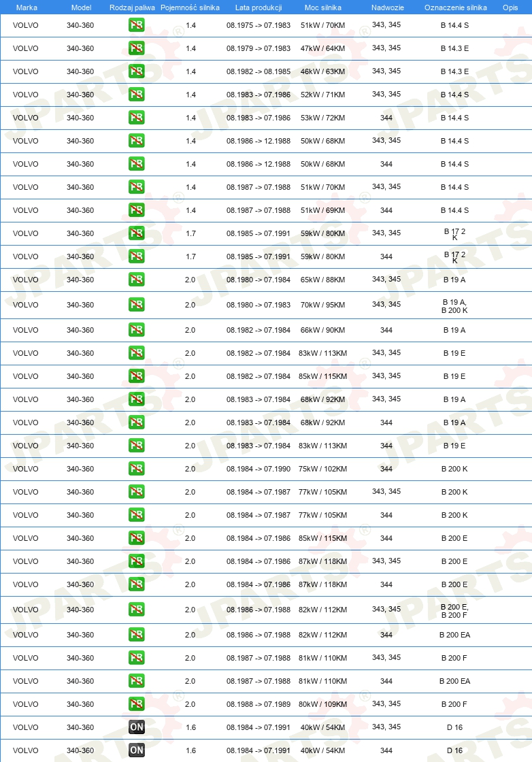Viewport: 532px width, 762px height.
Task: Click petrol icon in the 81kW / 110KM B 200 F row
Action: 137,657
